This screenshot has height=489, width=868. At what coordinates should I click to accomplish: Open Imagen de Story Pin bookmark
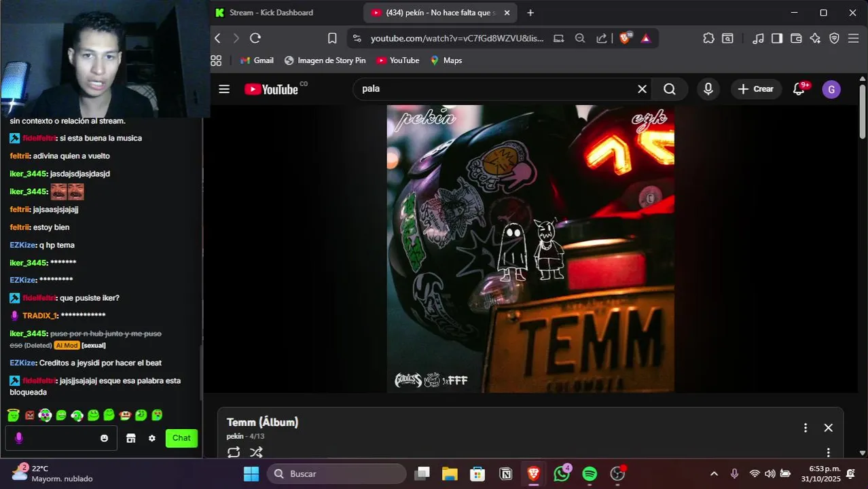(x=325, y=60)
